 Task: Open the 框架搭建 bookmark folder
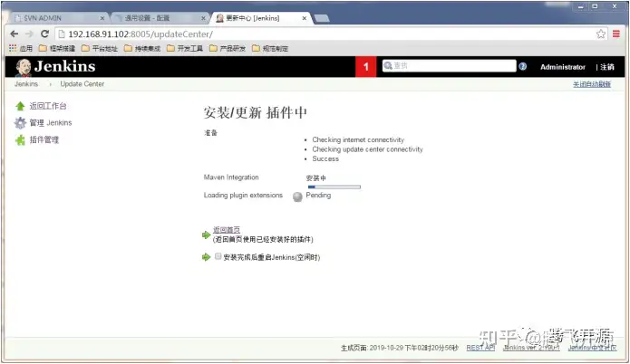[56, 48]
